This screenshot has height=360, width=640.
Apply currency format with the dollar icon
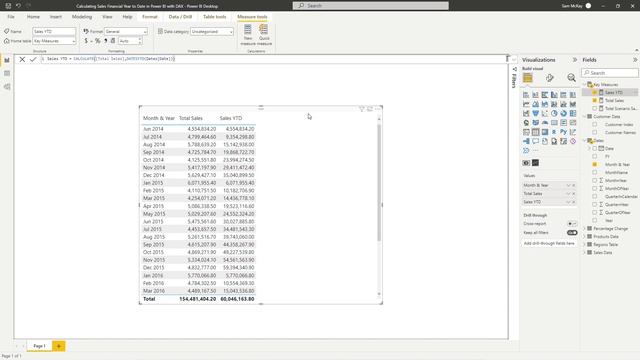[x=86, y=41]
